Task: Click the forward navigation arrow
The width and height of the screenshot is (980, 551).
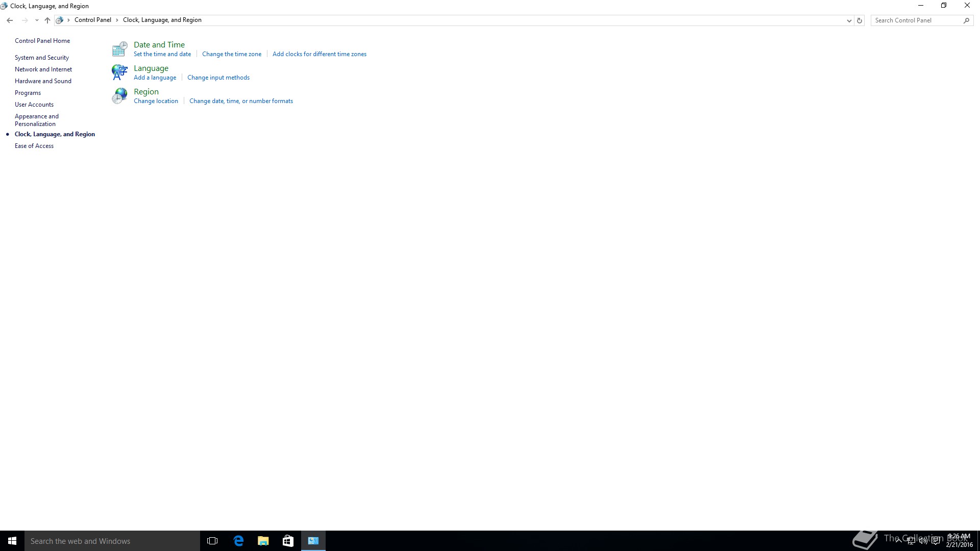Action: [24, 20]
